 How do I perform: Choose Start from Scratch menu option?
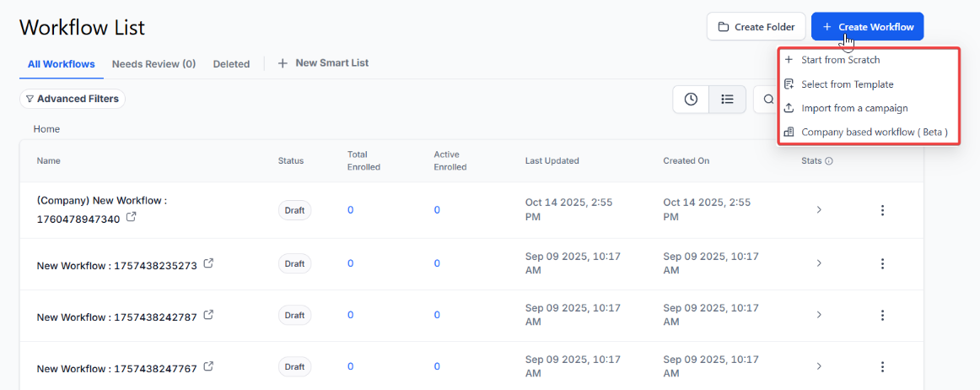coord(840,60)
